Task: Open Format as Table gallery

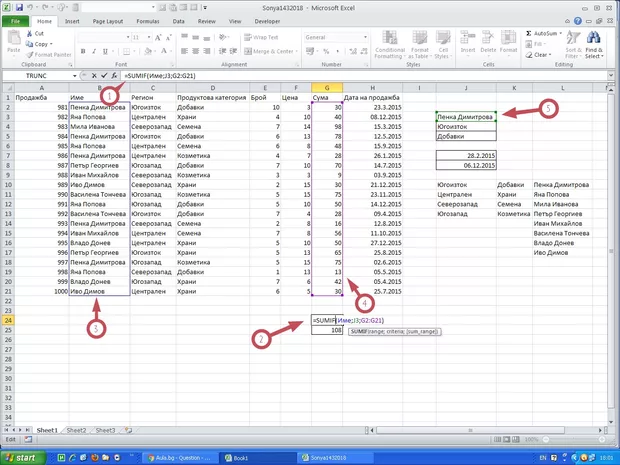Action: coord(419,45)
